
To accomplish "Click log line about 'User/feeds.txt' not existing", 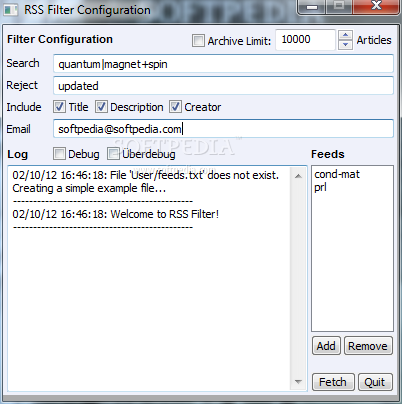I will 145,175.
